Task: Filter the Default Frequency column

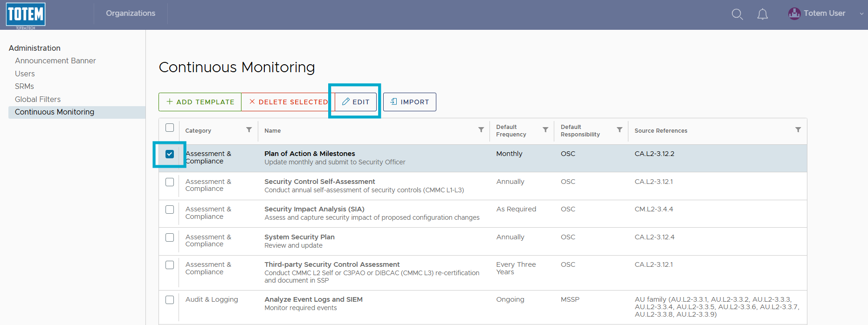Action: pyautogui.click(x=545, y=130)
